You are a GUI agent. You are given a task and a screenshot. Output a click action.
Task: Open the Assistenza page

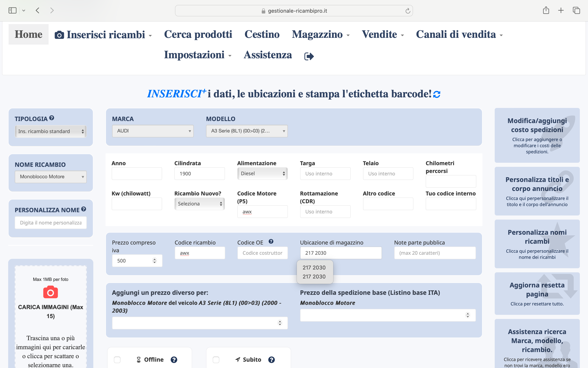tap(268, 55)
